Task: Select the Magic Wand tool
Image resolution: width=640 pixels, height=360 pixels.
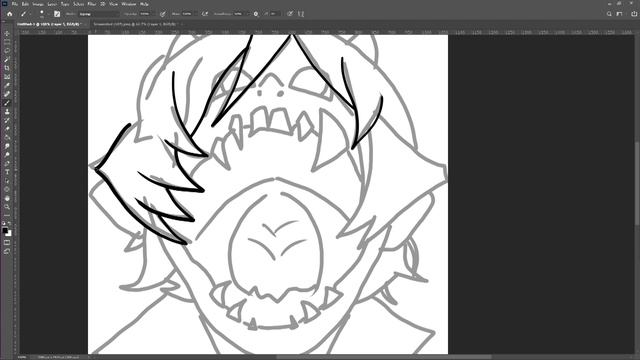Action: (x=7, y=59)
